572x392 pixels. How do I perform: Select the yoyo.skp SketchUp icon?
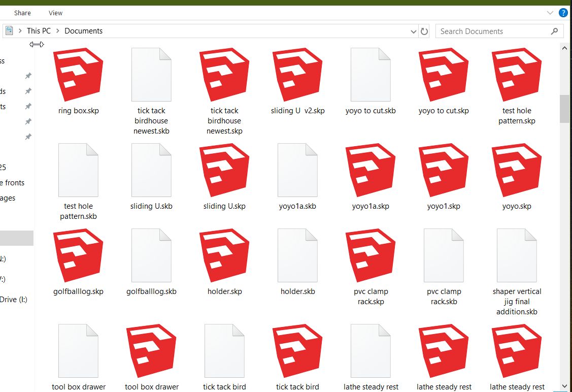point(517,170)
